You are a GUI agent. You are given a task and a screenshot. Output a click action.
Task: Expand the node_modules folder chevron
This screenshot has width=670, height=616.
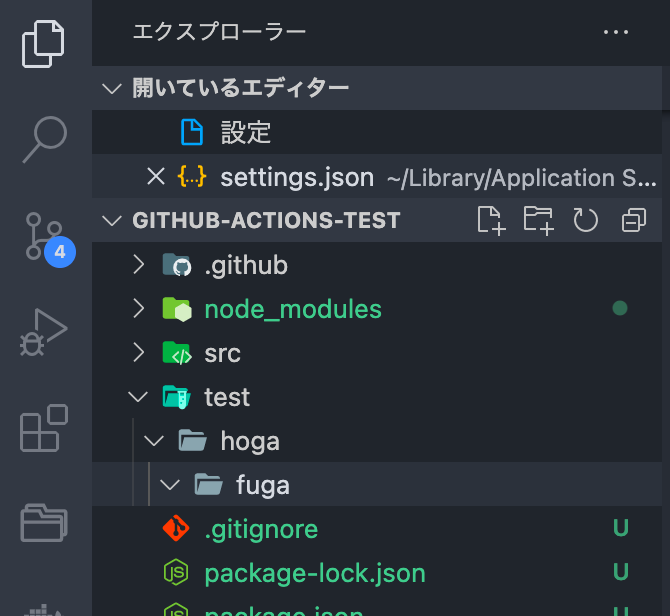click(138, 308)
